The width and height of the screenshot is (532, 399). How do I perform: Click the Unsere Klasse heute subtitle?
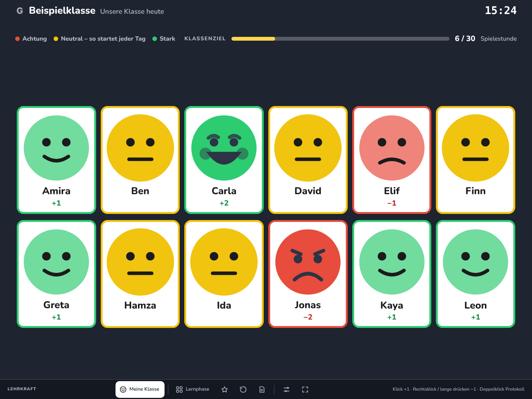(x=132, y=11)
